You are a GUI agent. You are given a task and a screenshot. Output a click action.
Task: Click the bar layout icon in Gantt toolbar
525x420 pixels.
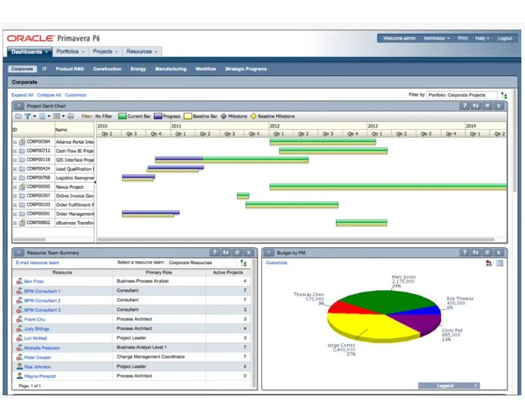(56, 116)
